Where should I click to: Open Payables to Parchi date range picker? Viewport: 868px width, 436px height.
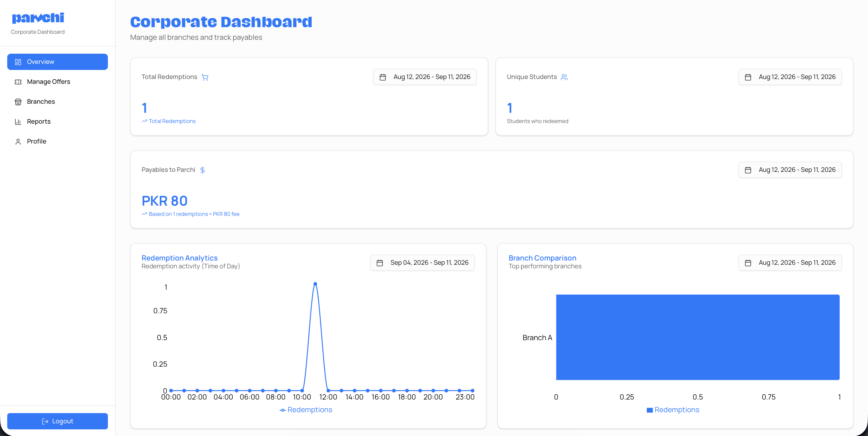(x=790, y=170)
